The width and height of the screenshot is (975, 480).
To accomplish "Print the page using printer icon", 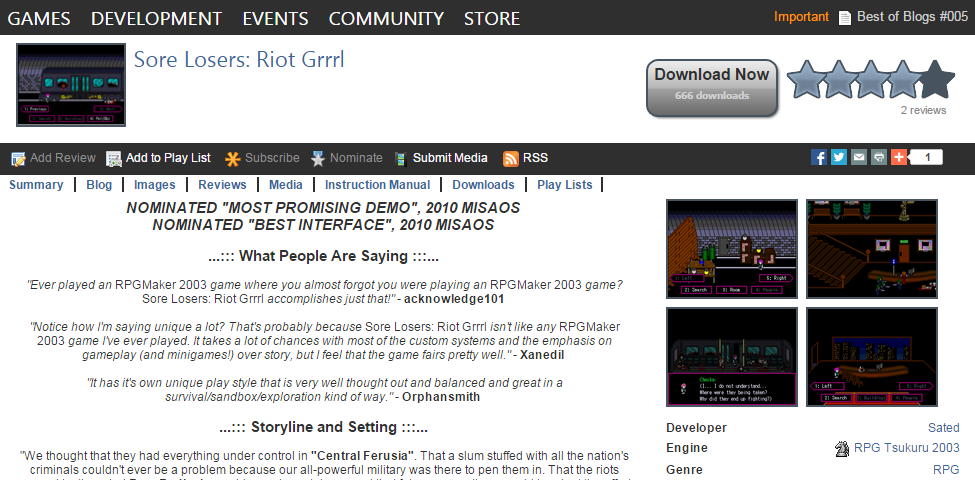I will point(878,157).
